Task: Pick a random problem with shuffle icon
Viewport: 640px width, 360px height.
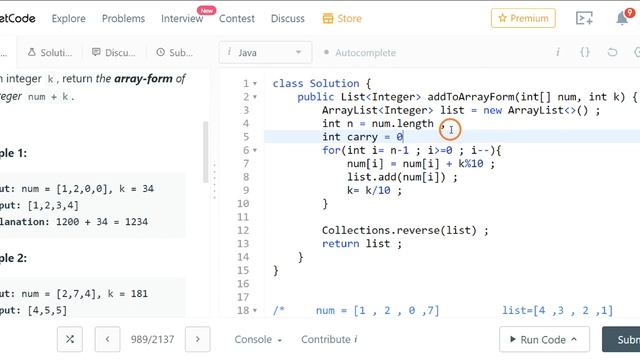Action: click(x=70, y=339)
